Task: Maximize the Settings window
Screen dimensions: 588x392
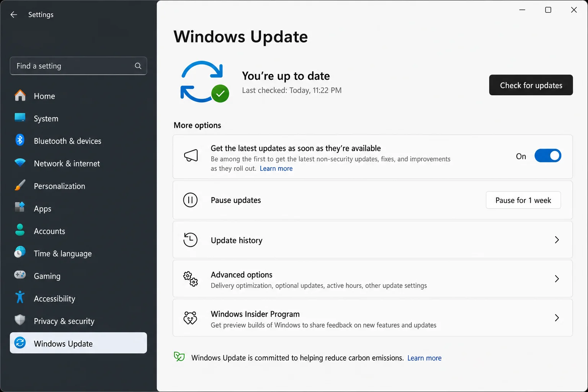Action: [548, 10]
